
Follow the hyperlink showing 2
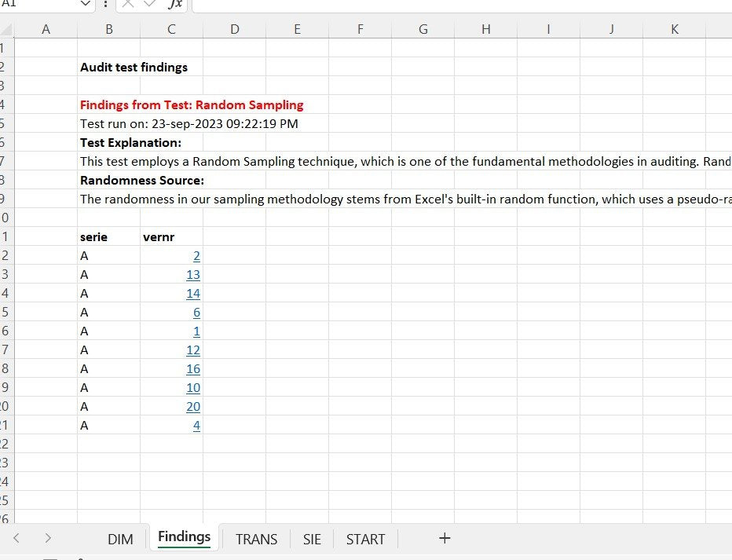pos(196,255)
